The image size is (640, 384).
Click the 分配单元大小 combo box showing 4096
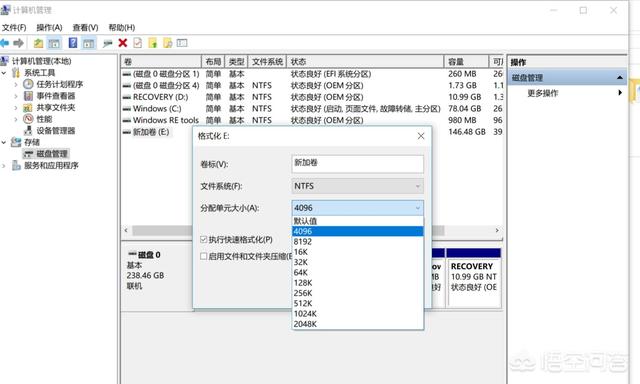pyautogui.click(x=358, y=208)
